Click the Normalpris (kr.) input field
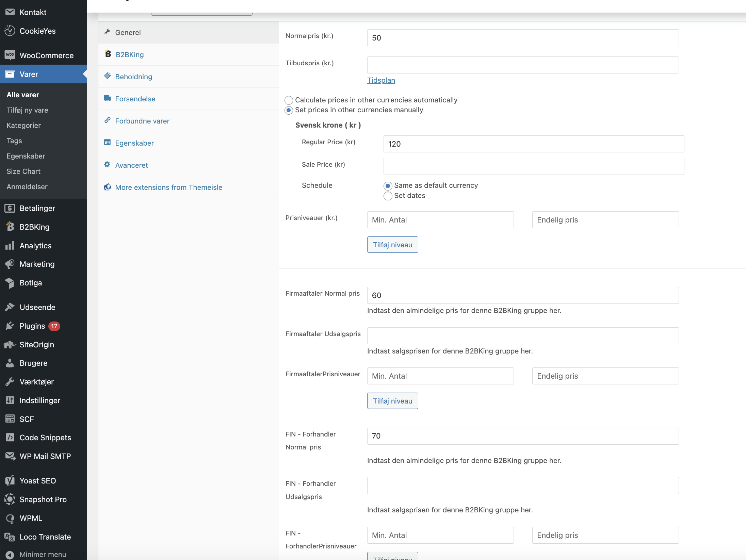Viewport: 746px width, 560px height. 523,38
